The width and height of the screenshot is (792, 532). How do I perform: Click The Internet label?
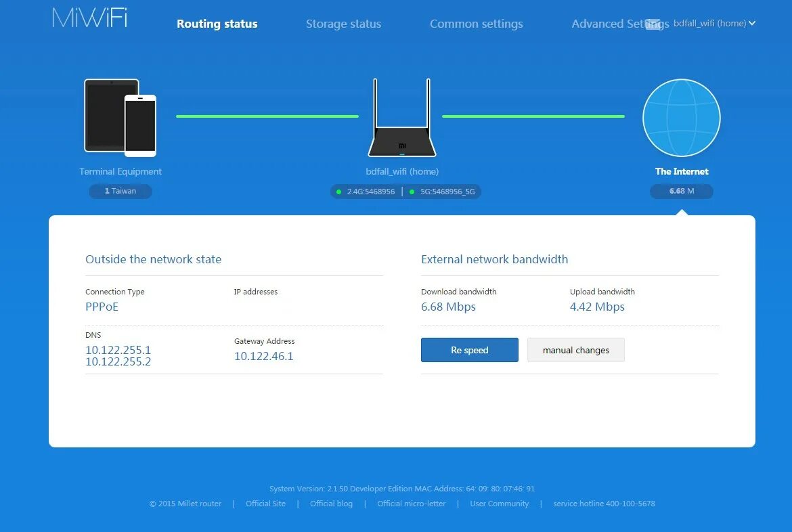click(x=682, y=171)
